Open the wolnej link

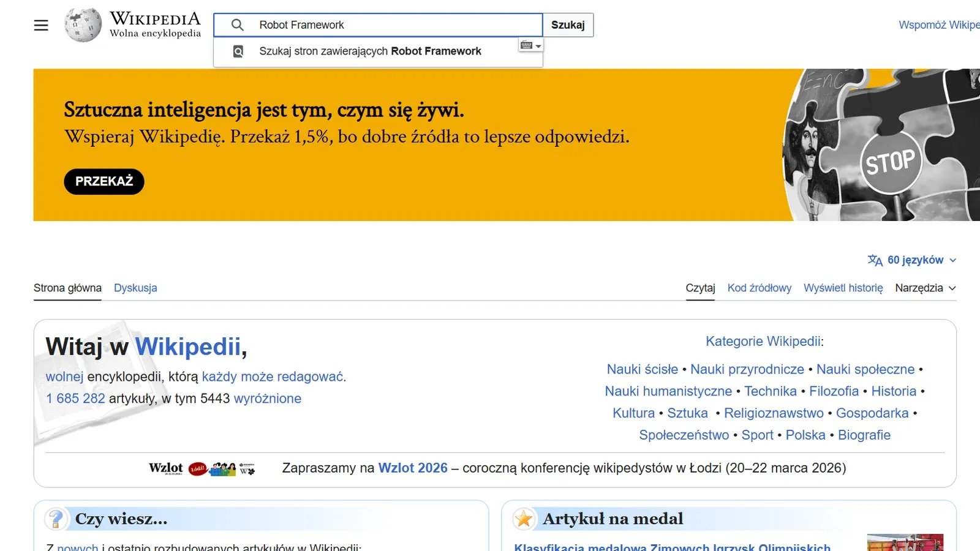point(64,377)
